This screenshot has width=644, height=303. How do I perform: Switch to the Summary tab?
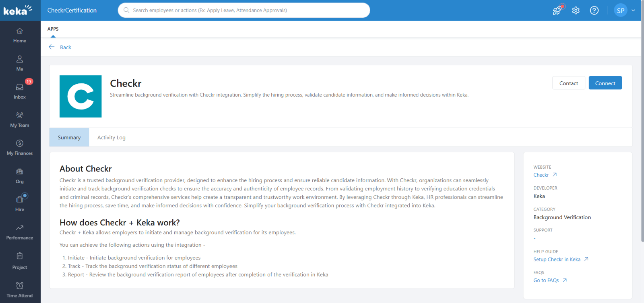point(69,137)
